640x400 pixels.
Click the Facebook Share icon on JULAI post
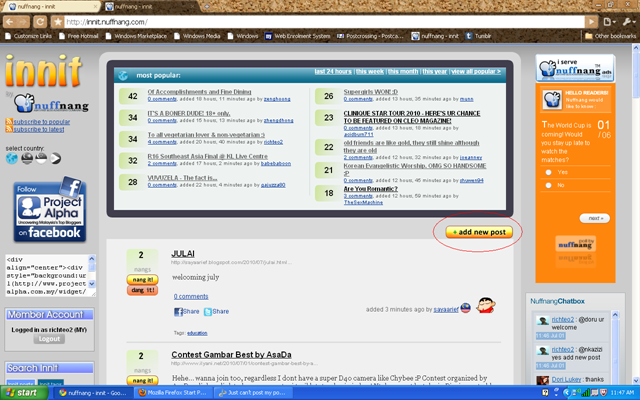[x=178, y=312]
